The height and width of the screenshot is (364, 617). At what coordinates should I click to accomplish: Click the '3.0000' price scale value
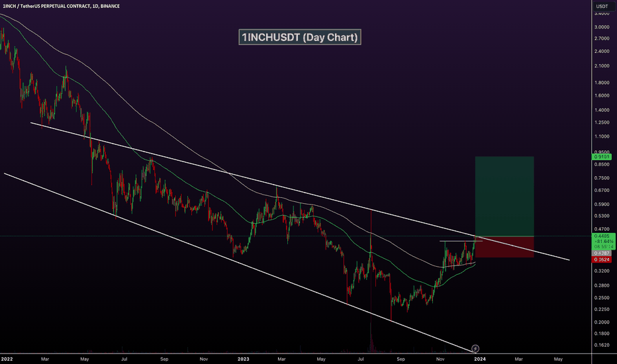[x=602, y=27]
